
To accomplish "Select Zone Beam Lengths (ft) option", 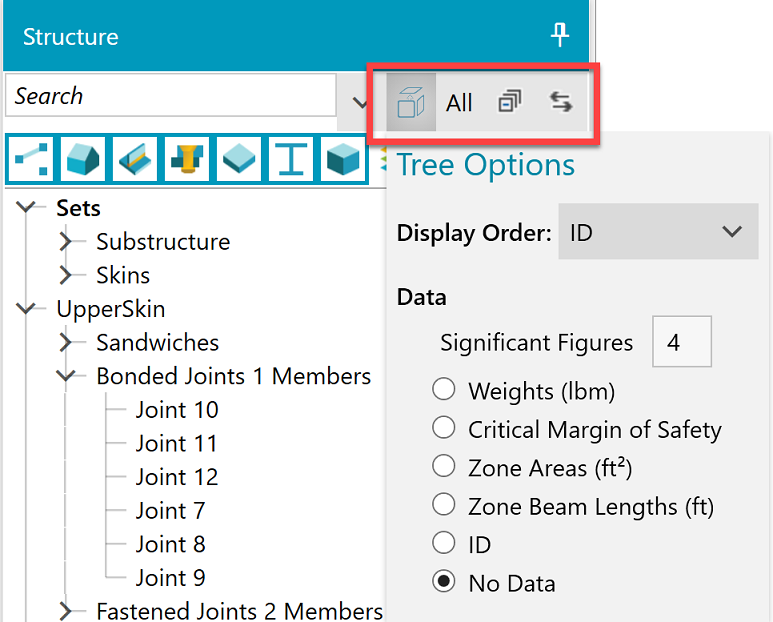I will pos(444,504).
